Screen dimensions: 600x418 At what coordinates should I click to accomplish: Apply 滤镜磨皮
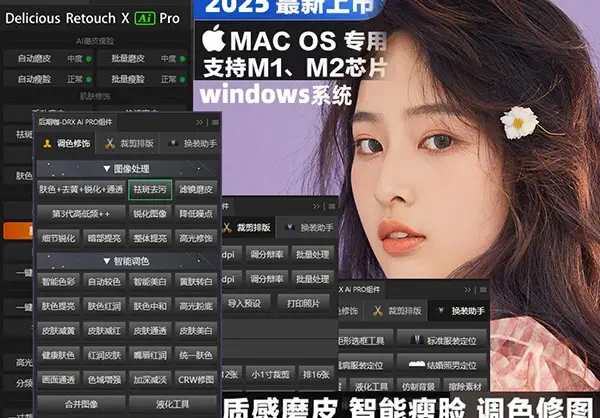(196, 189)
